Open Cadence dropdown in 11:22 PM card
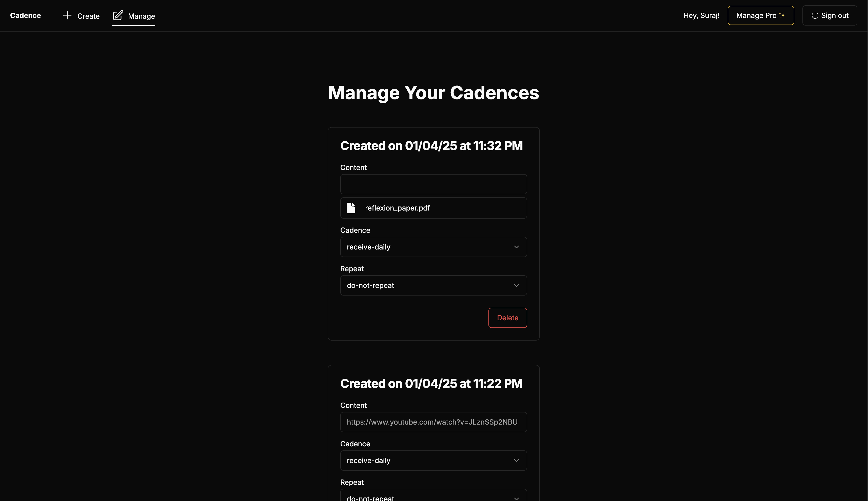The height and width of the screenshot is (501, 868). [433, 461]
